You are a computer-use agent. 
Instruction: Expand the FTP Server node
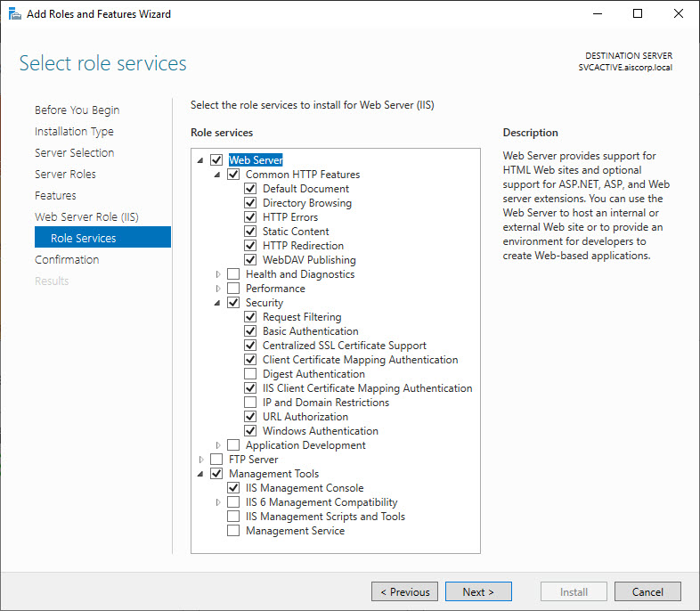201,460
